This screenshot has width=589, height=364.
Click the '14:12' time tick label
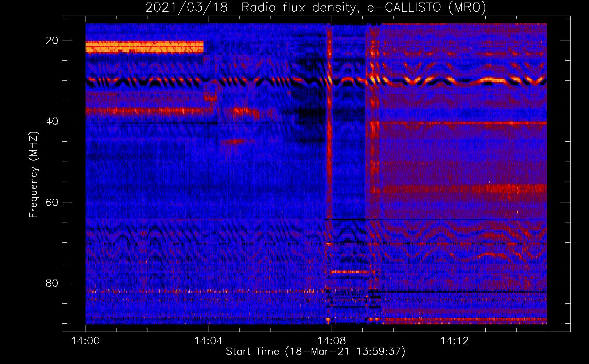coord(455,341)
